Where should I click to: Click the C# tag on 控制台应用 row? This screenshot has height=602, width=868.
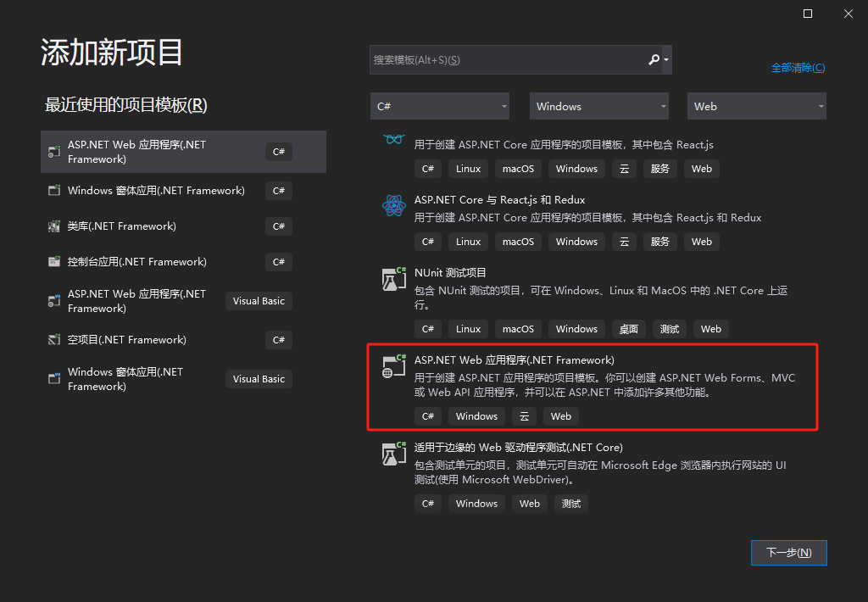pos(278,261)
